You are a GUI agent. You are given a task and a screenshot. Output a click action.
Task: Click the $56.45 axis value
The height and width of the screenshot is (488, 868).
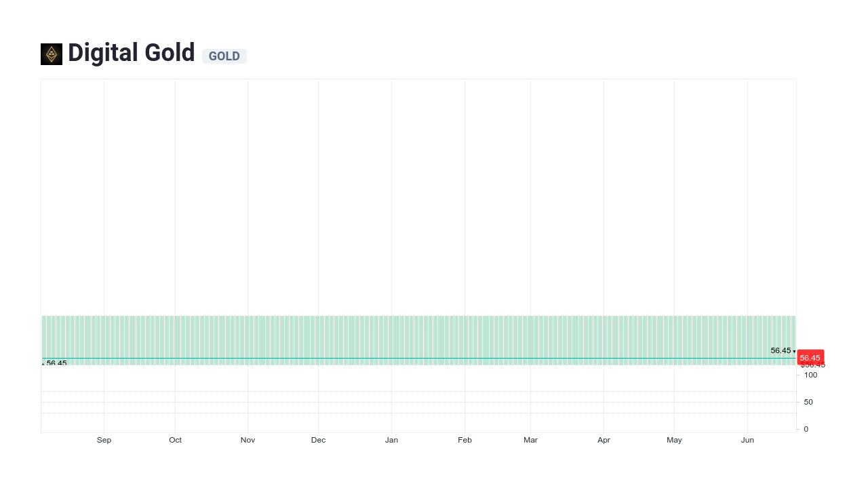(x=813, y=365)
